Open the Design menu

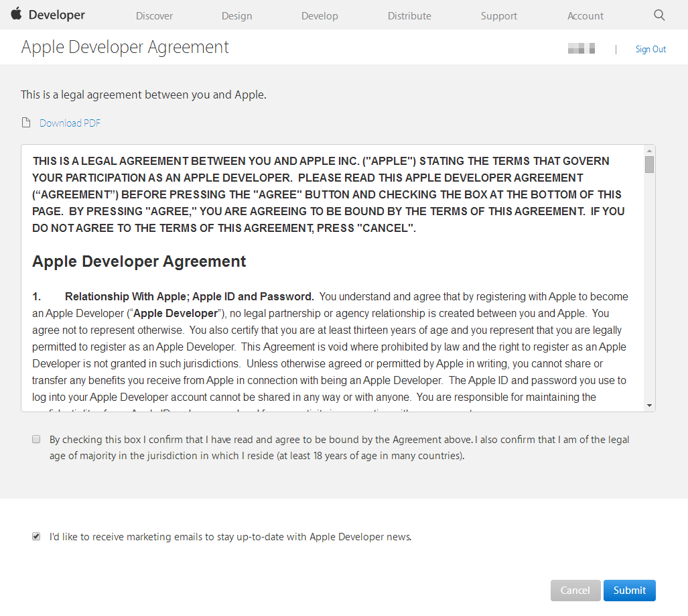(236, 15)
